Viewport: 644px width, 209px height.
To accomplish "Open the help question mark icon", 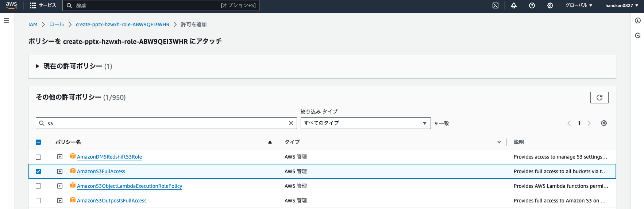I will tap(532, 5).
